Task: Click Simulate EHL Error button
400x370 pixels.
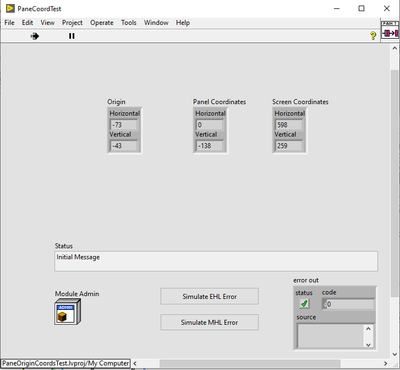Action: (x=209, y=296)
